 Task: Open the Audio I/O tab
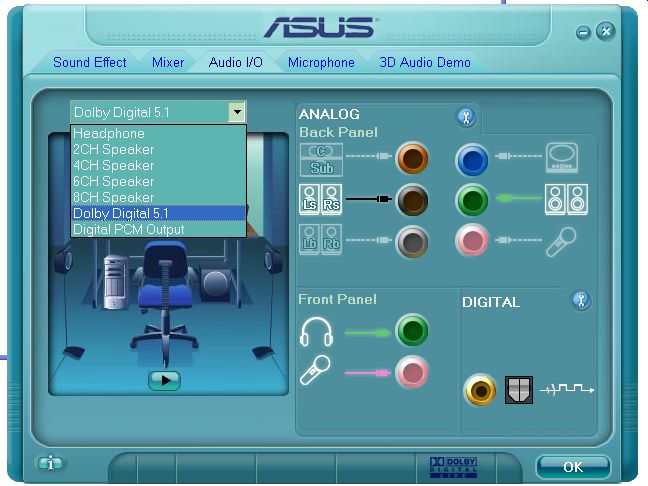click(x=236, y=62)
